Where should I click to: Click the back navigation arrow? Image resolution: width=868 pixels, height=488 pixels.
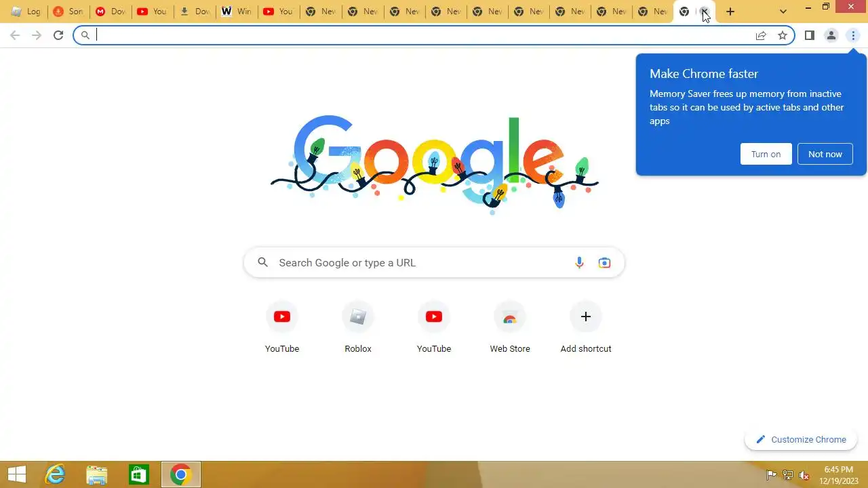point(15,35)
